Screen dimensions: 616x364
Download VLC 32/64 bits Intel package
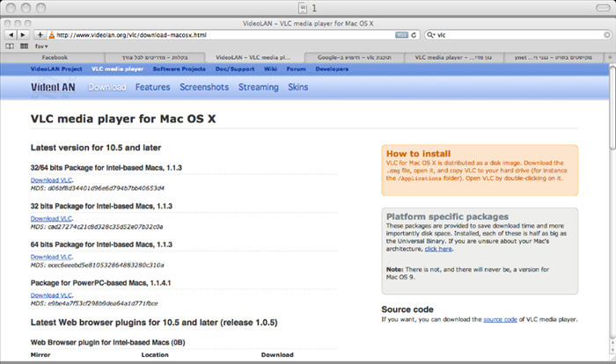click(x=51, y=180)
